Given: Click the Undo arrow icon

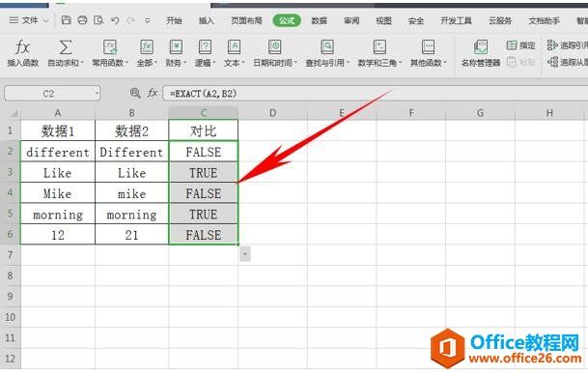Looking at the screenshot, I should (115, 20).
